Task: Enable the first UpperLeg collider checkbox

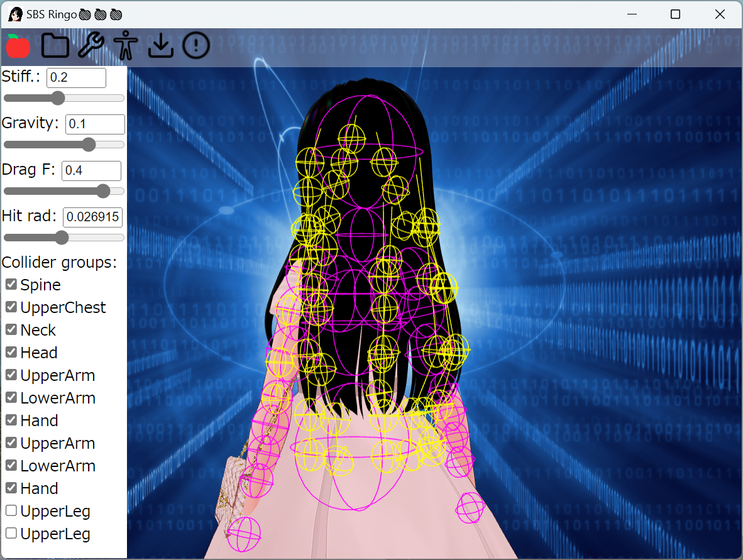Action: [x=11, y=510]
